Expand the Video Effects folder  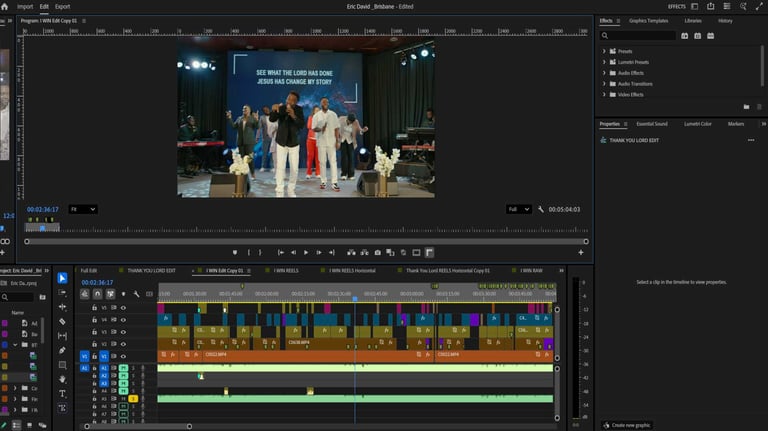tap(604, 94)
